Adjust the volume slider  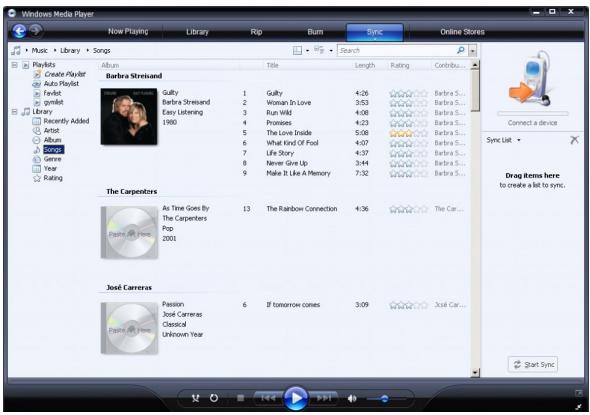point(386,398)
